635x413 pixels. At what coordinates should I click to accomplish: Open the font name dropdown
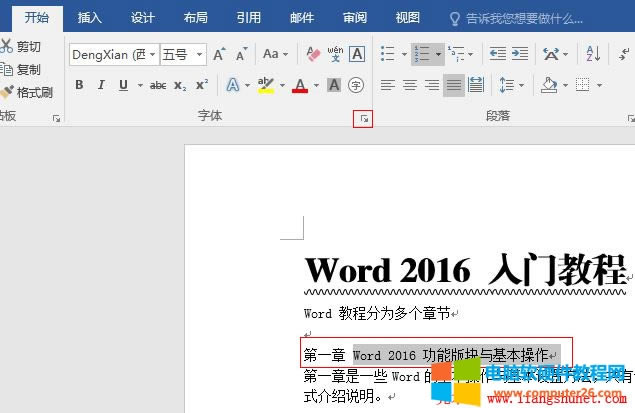point(152,54)
